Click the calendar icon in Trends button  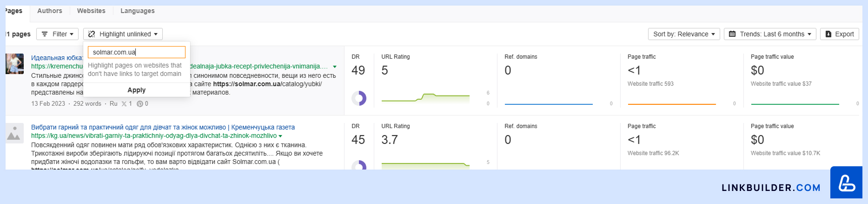[x=732, y=34]
